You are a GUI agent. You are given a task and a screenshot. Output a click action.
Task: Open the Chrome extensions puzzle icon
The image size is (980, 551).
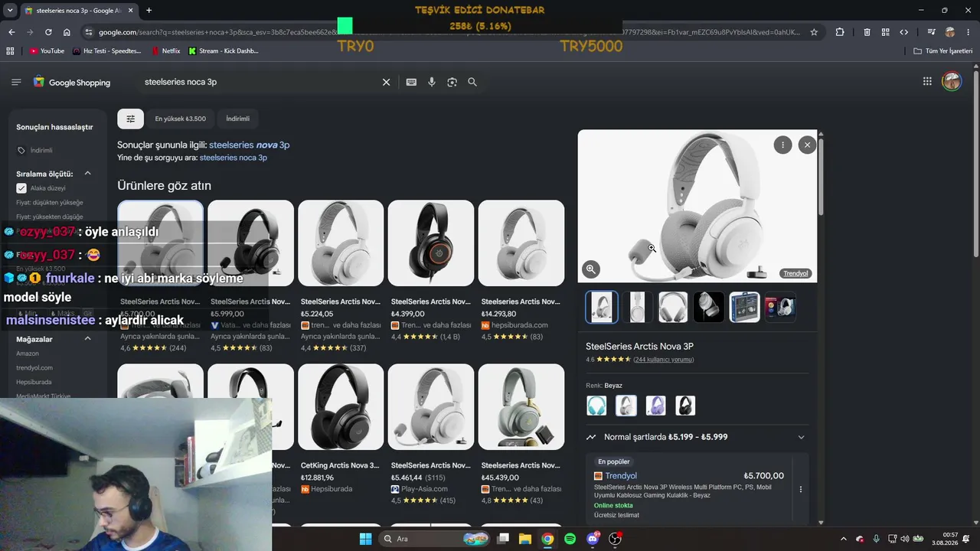840,32
